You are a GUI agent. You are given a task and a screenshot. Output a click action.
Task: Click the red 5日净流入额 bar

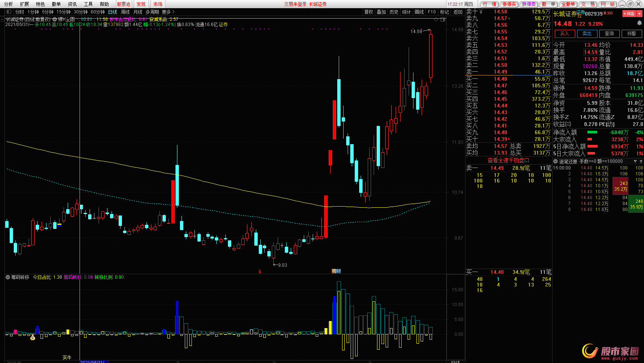592,146
